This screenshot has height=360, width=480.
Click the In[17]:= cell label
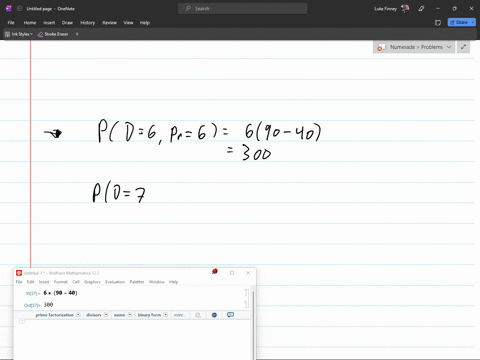(33, 293)
